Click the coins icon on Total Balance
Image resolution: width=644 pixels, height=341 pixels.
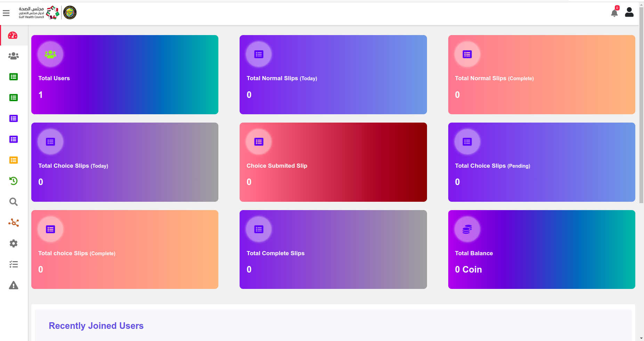click(x=467, y=229)
